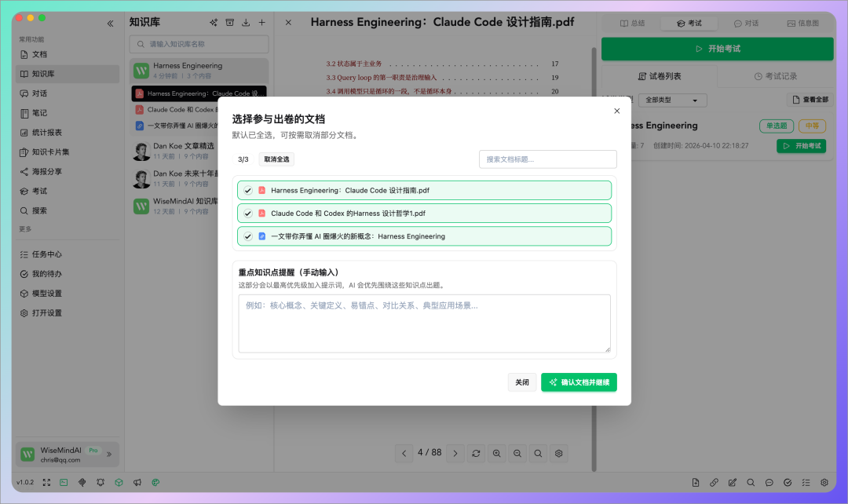Click the 关闭 button in dialog
The height and width of the screenshot is (504, 848).
tap(522, 382)
